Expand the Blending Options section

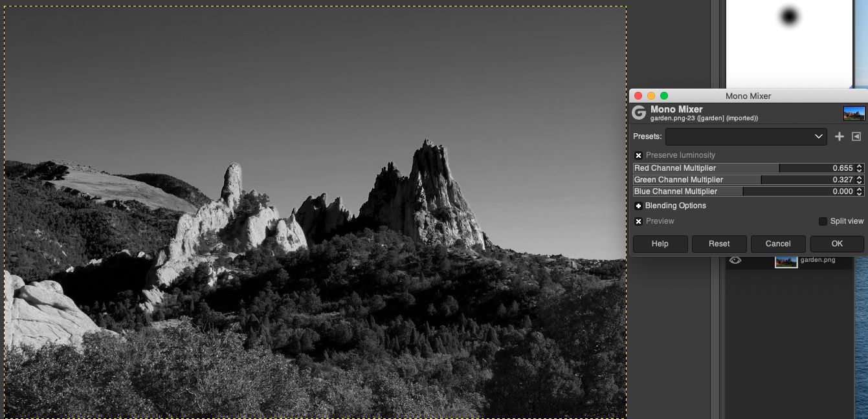639,206
